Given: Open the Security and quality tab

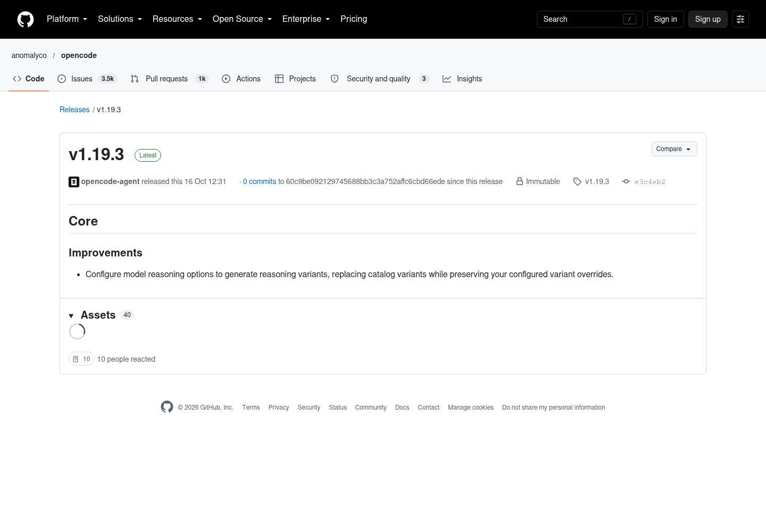Looking at the screenshot, I should [380, 79].
